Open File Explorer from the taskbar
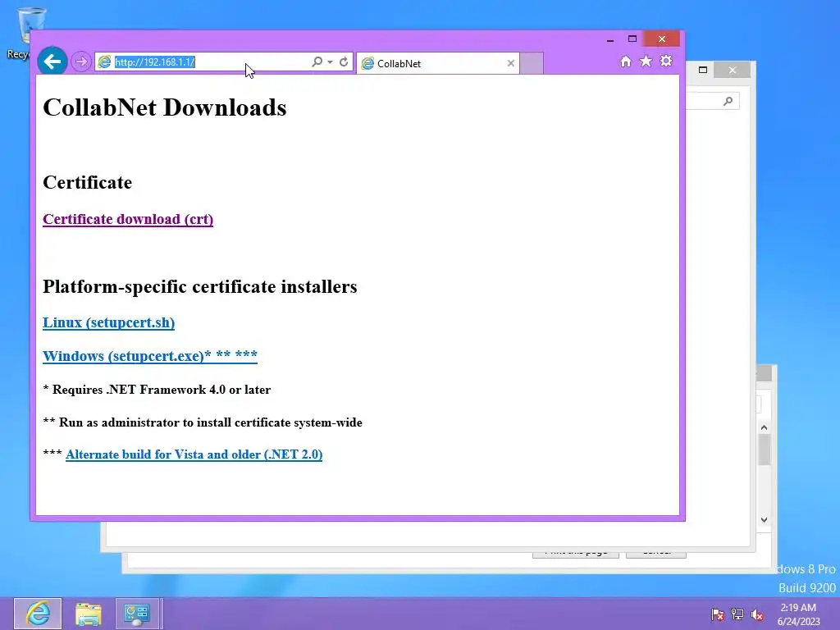 [x=89, y=614]
